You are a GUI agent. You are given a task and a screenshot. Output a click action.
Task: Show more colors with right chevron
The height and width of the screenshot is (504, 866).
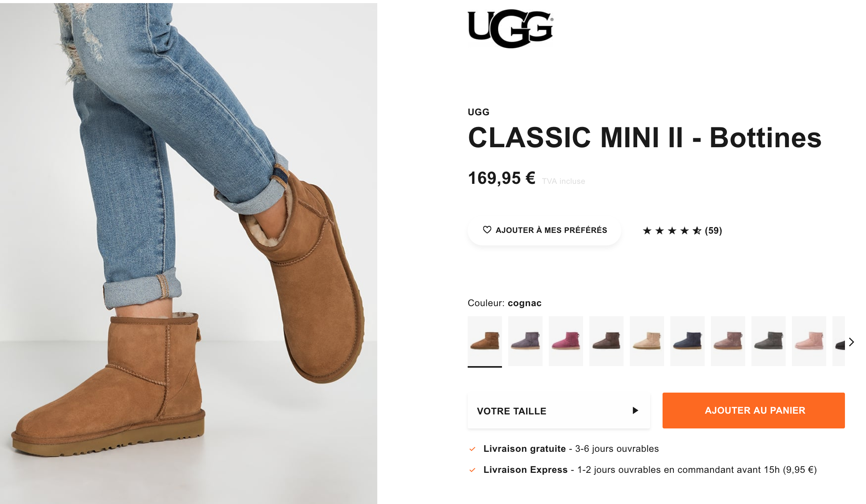852,342
